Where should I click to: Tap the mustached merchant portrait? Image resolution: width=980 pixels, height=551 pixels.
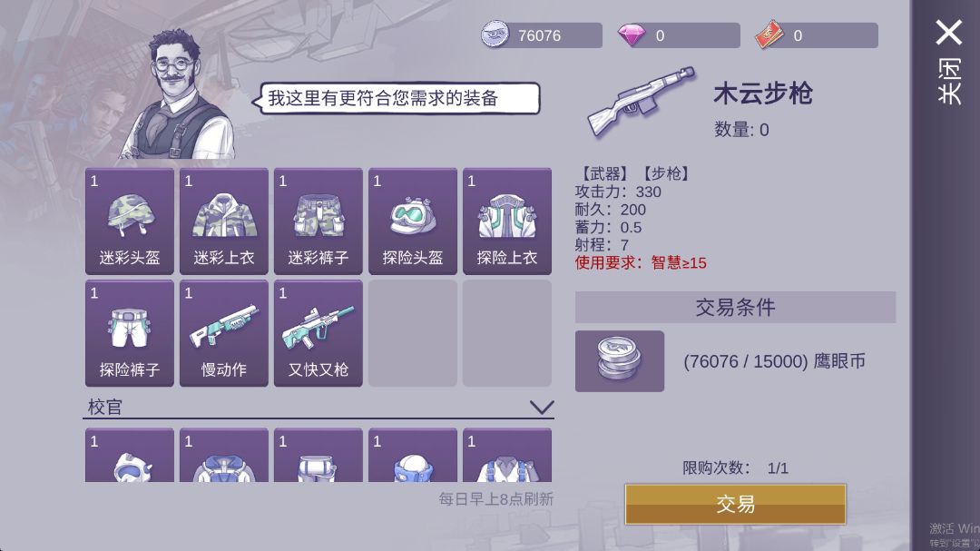click(180, 94)
